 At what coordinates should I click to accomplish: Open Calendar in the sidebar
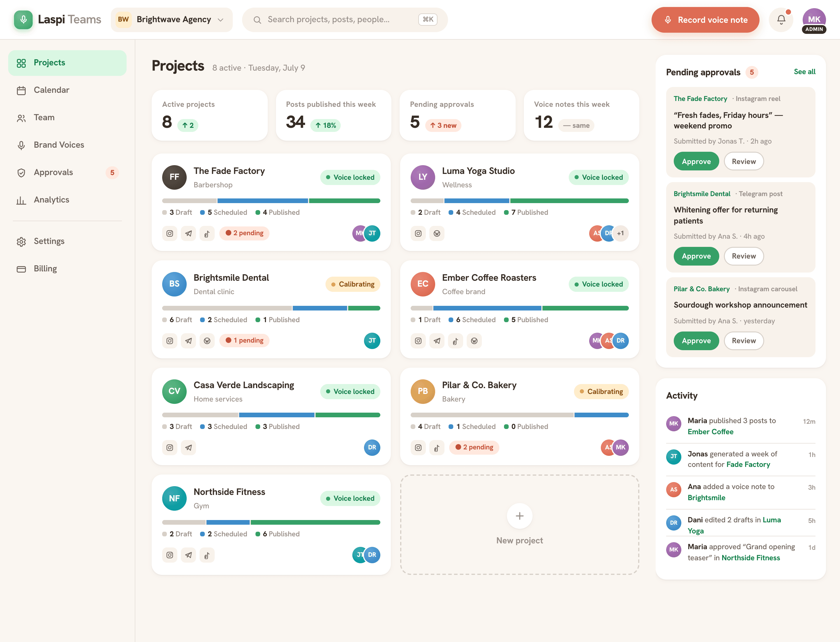pos(67,90)
